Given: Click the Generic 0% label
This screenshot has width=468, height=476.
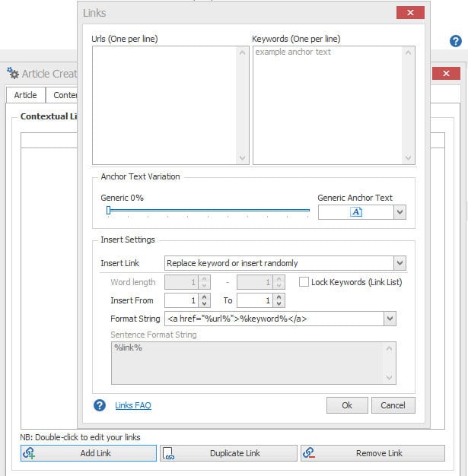Looking at the screenshot, I should [x=122, y=198].
